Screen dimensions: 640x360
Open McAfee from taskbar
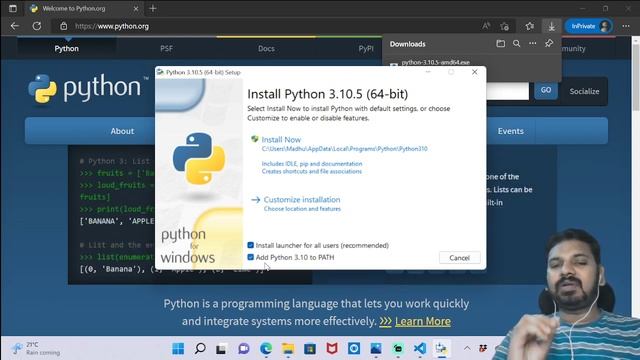(332, 349)
